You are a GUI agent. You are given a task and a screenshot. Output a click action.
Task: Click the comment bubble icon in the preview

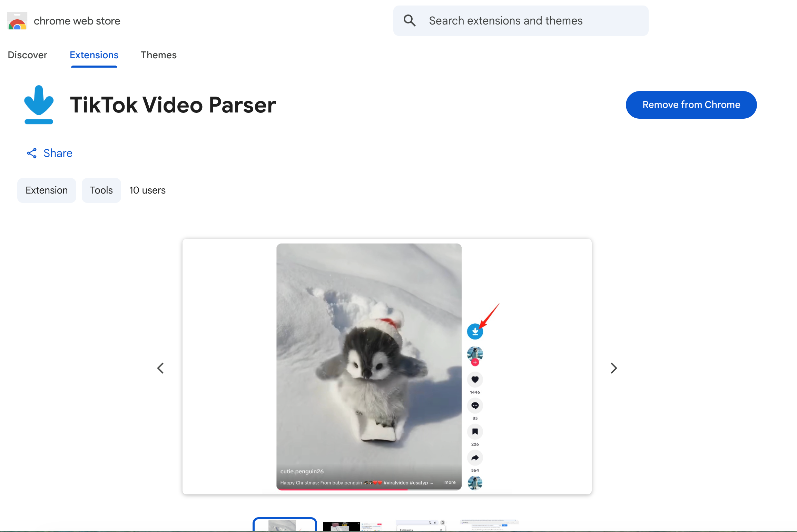[475, 406]
